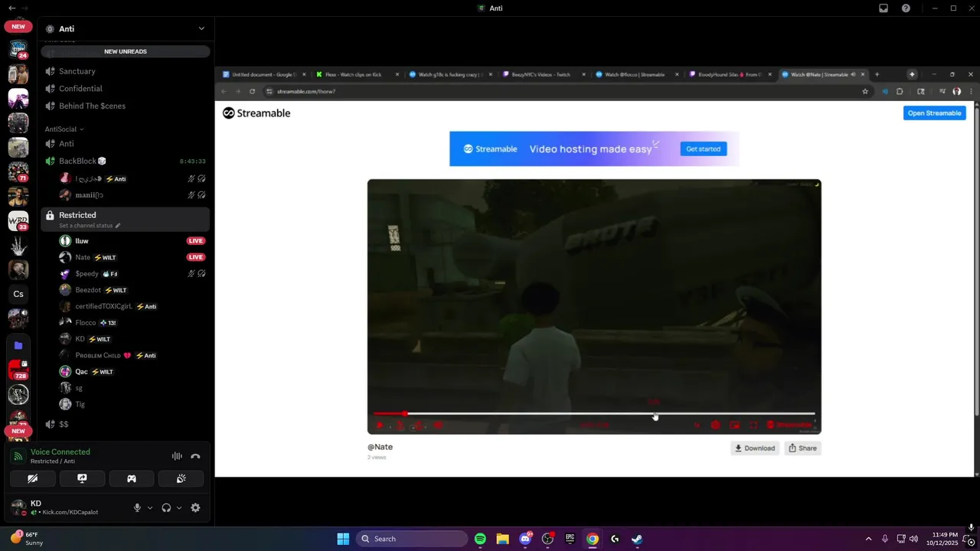Viewport: 980px width, 551px height.
Task: Bookmark this page with the star icon
Action: [x=865, y=91]
